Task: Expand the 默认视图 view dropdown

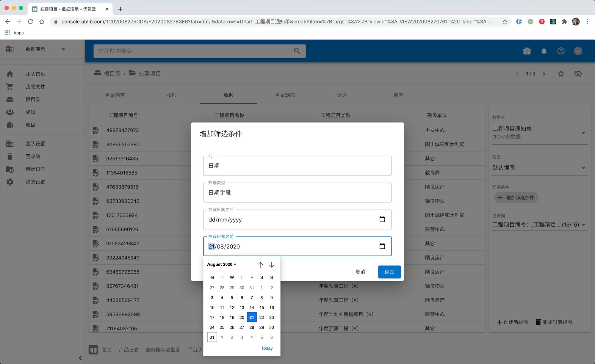Action: pyautogui.click(x=583, y=168)
